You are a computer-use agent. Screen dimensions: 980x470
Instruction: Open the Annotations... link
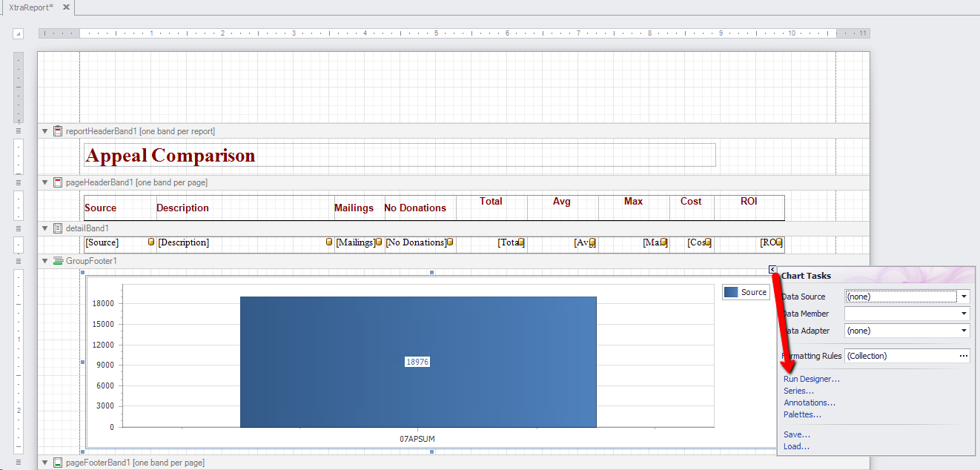810,403
